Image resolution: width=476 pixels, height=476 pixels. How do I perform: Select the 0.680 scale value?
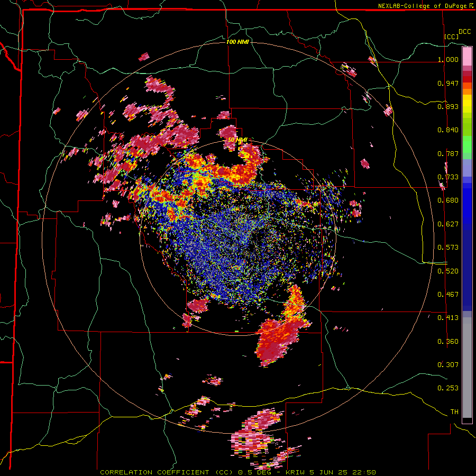448,200
